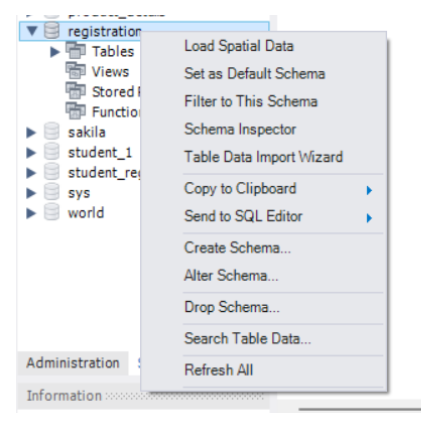Select Refresh All in context menu
The height and width of the screenshot is (422, 431).
219,370
